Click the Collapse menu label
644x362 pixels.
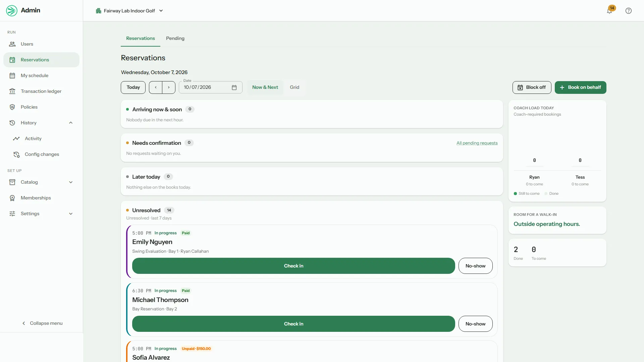tap(46, 323)
